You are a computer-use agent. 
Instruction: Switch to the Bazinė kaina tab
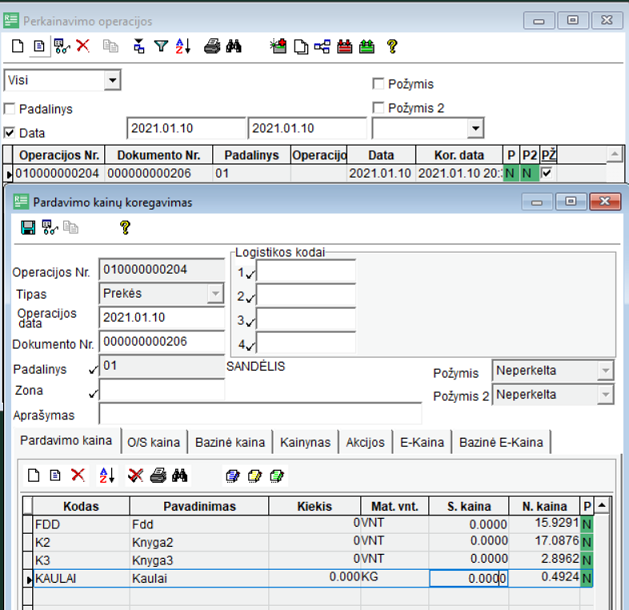pyautogui.click(x=229, y=442)
